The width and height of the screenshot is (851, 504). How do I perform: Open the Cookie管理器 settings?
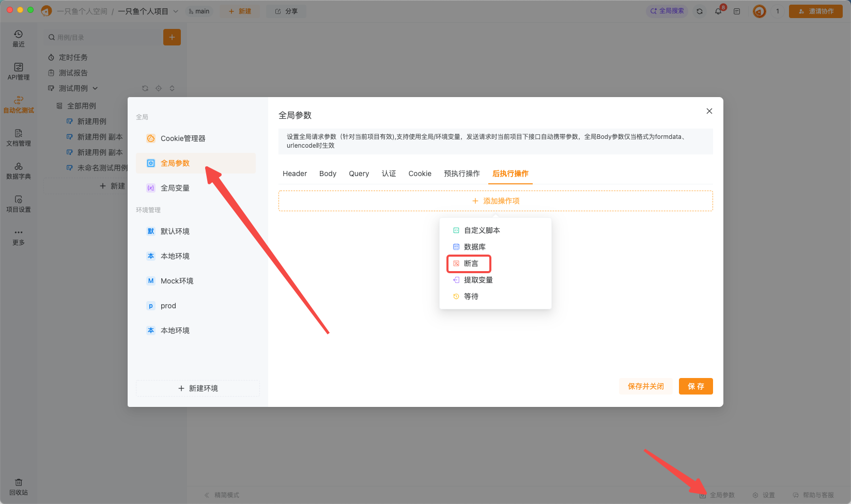(183, 138)
